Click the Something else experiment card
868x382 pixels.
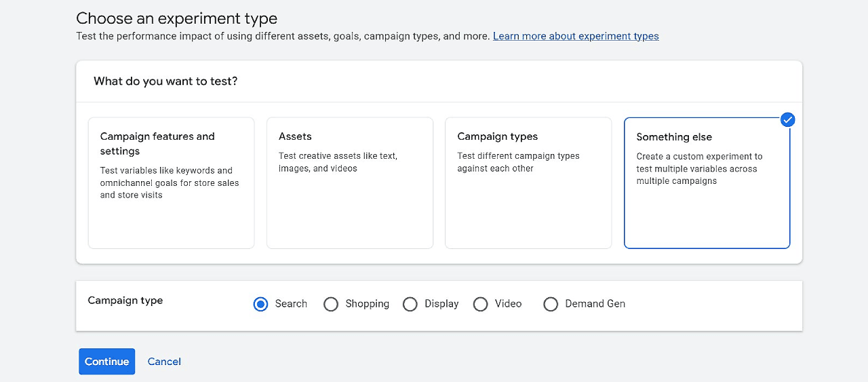(x=707, y=183)
